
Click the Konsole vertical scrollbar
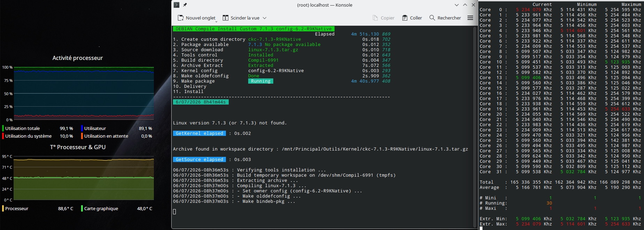(x=475, y=126)
